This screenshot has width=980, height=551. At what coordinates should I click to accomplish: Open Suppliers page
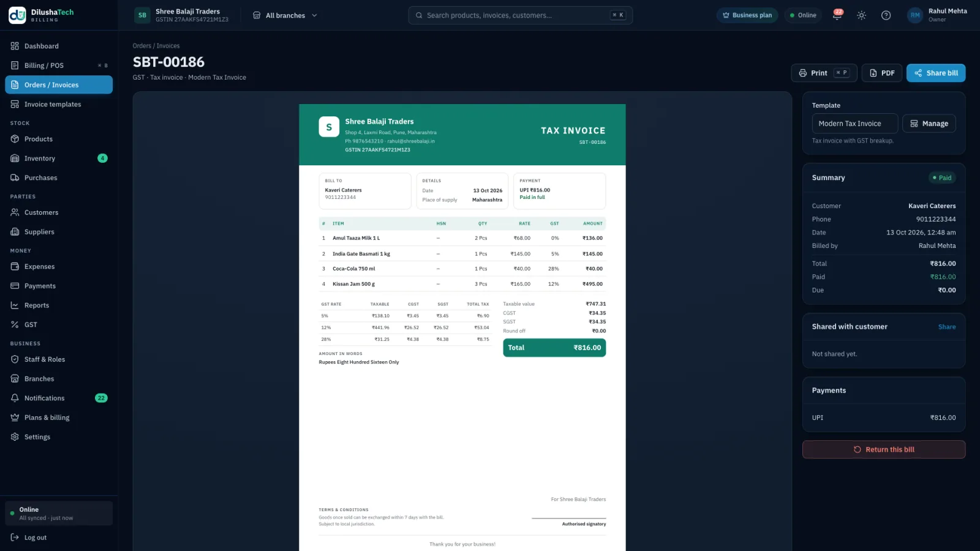pyautogui.click(x=59, y=232)
